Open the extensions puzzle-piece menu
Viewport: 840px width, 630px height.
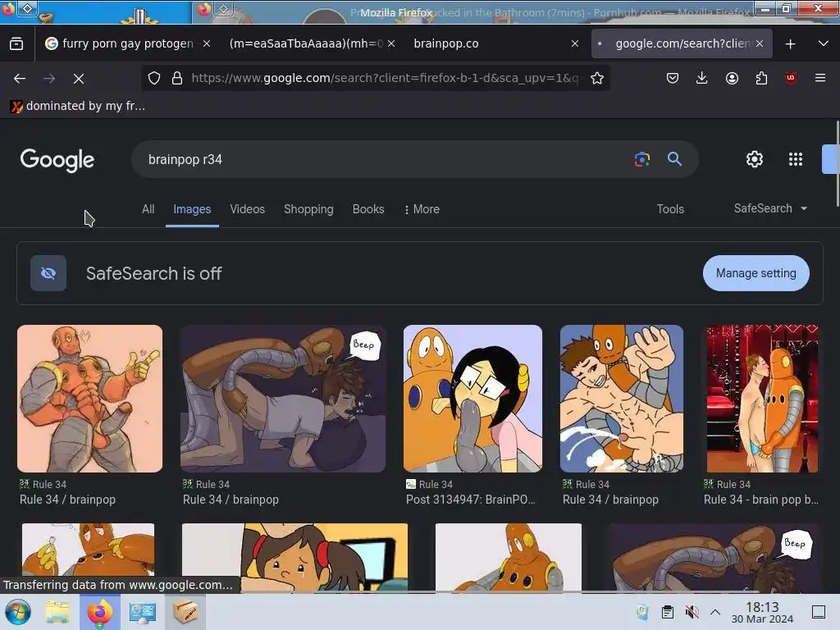761,78
